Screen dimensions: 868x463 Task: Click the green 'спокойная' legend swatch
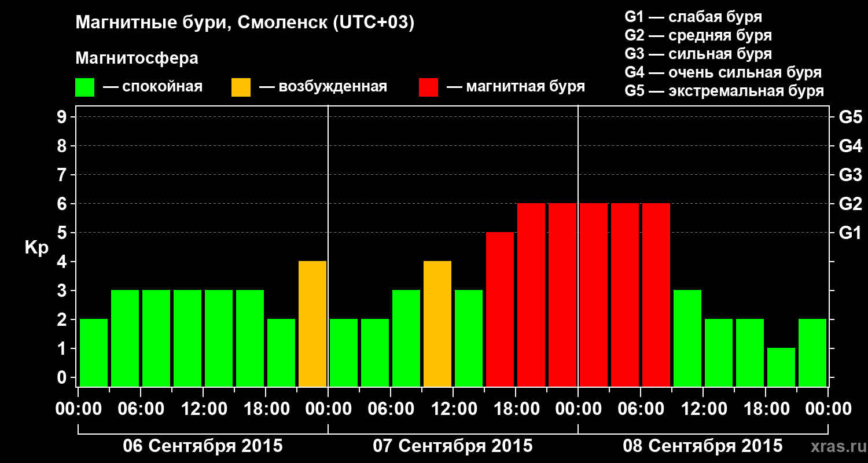coord(84,87)
